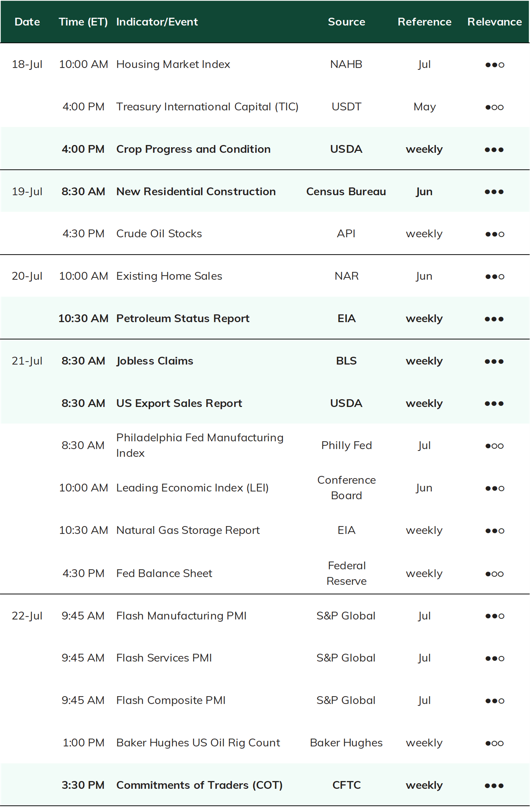Select Philadelphia Fed Manufacturing Index row

tap(265, 445)
